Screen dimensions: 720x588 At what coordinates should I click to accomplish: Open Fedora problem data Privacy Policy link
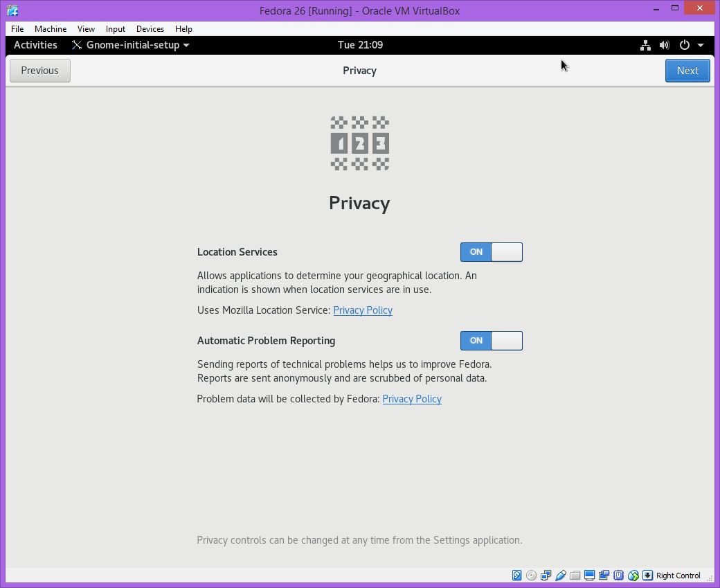(x=412, y=399)
